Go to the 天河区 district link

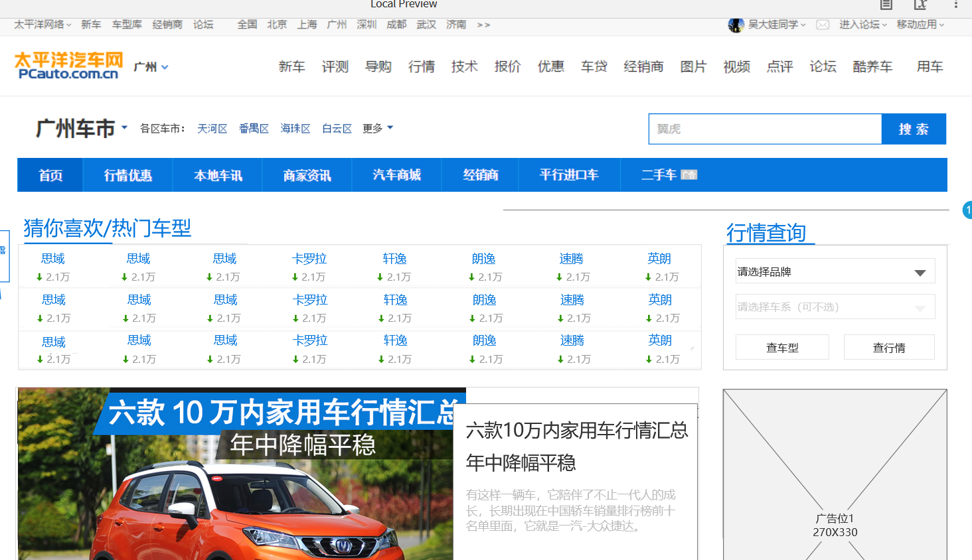coord(212,128)
